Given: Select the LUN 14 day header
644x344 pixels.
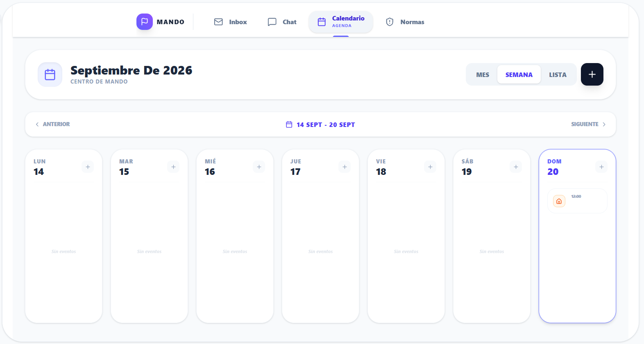Looking at the screenshot, I should tap(40, 167).
